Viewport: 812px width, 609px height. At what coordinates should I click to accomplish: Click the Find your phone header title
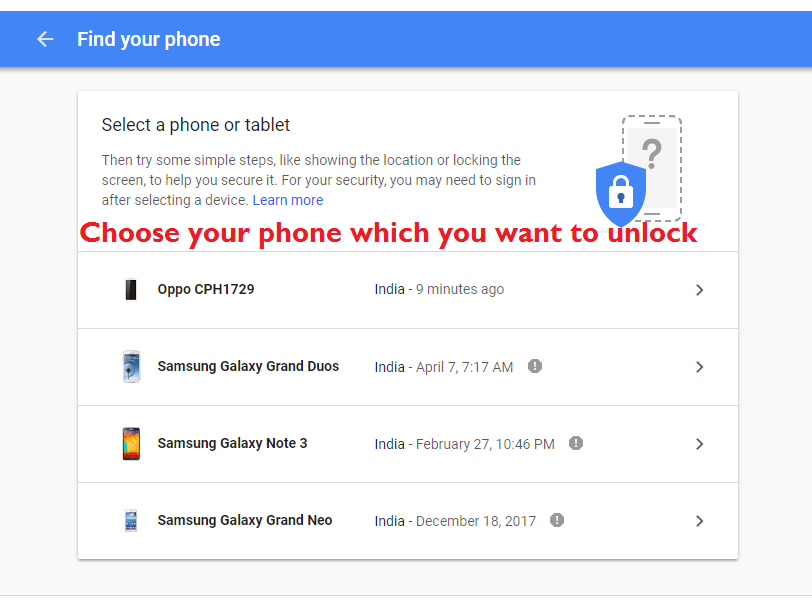tap(148, 39)
